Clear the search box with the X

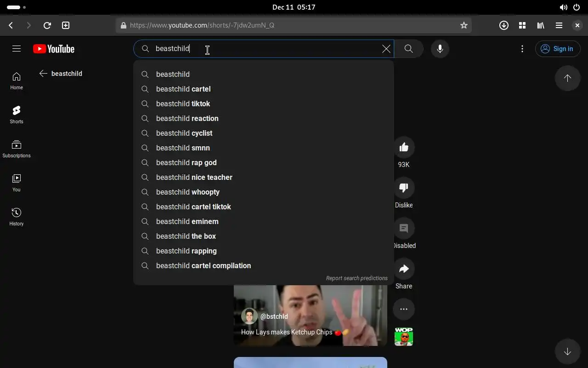[386, 49]
